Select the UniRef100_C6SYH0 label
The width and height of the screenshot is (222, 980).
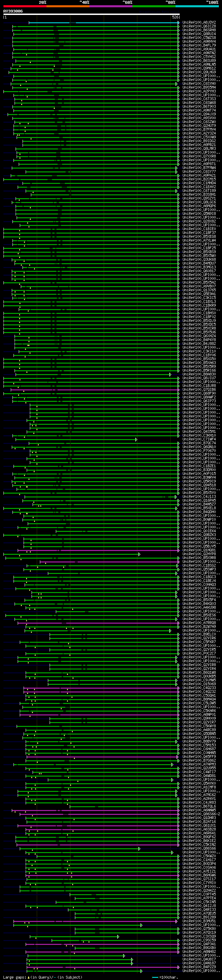[199, 84]
